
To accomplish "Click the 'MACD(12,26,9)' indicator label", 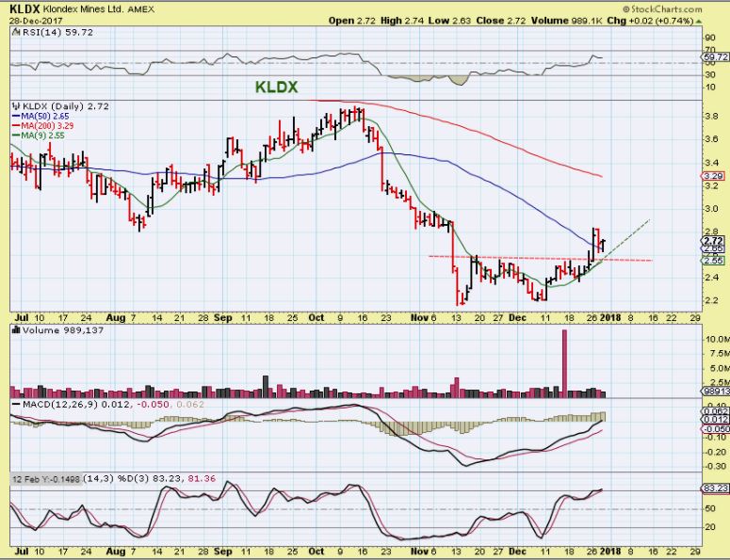I will [60, 404].
